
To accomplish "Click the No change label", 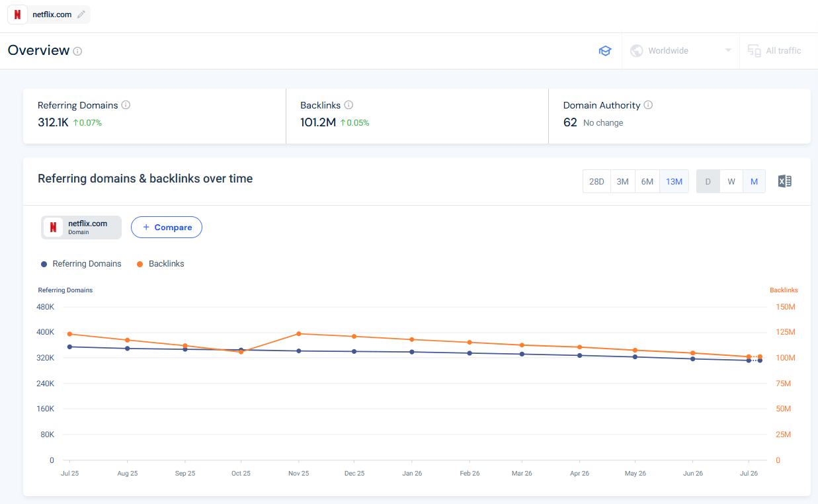I will (603, 123).
